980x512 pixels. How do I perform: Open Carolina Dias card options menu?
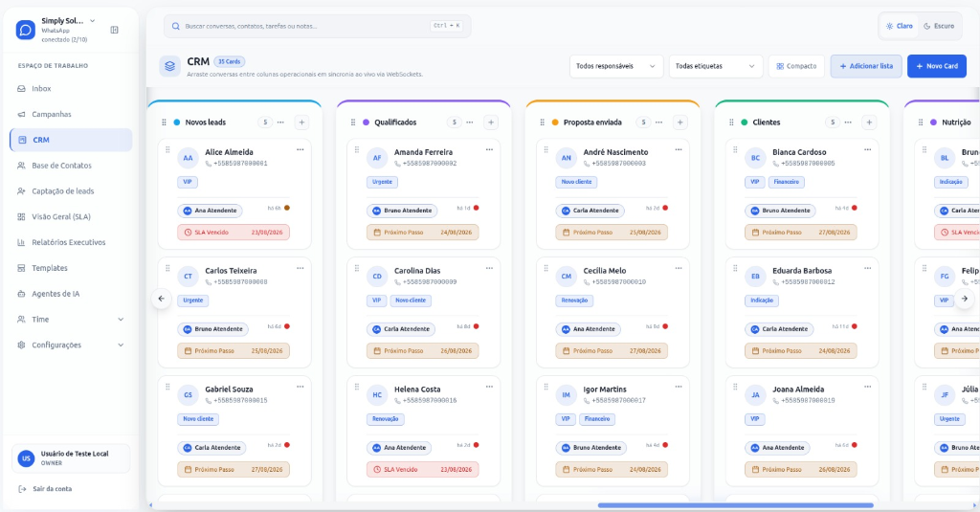489,269
